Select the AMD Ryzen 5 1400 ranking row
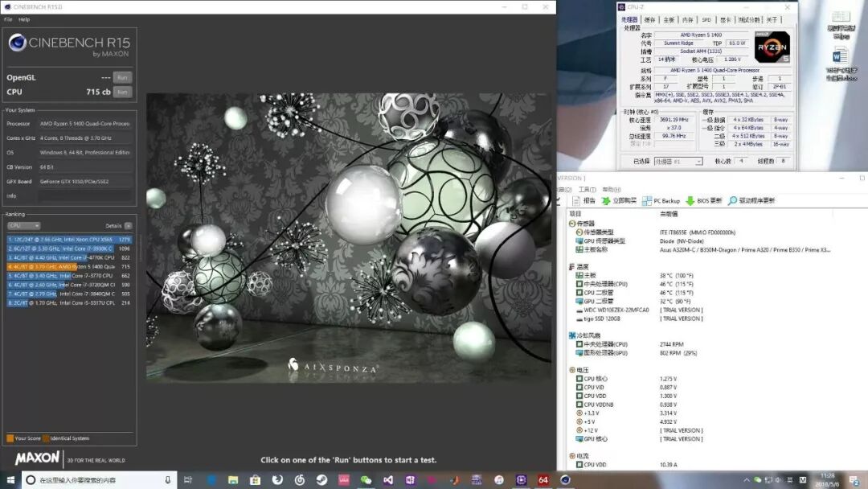This screenshot has width=868, height=489. 69,266
